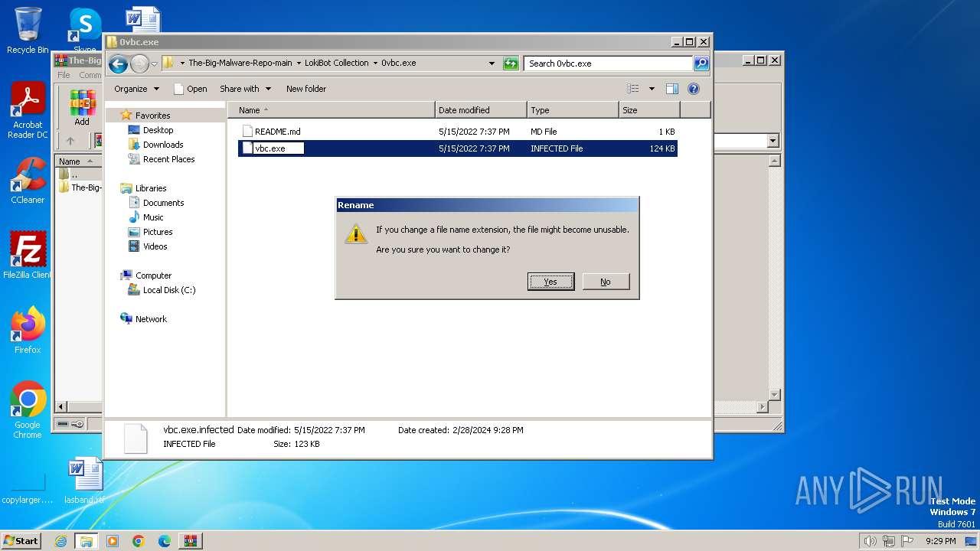Open address bar history dropdown arrow
The image size is (980, 551).
[492, 64]
